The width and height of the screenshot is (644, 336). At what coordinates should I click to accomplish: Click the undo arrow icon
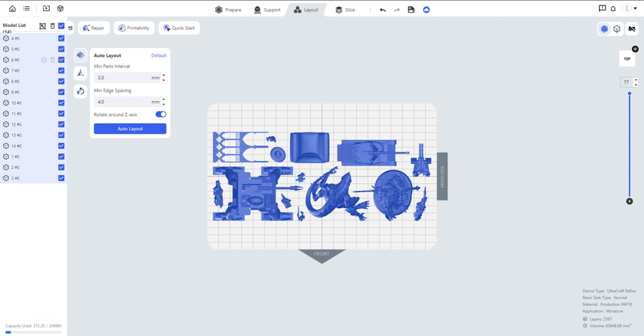click(383, 10)
